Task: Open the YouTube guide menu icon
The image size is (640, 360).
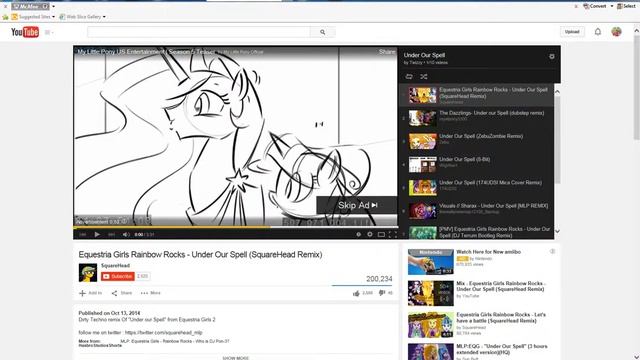Action: (49, 32)
